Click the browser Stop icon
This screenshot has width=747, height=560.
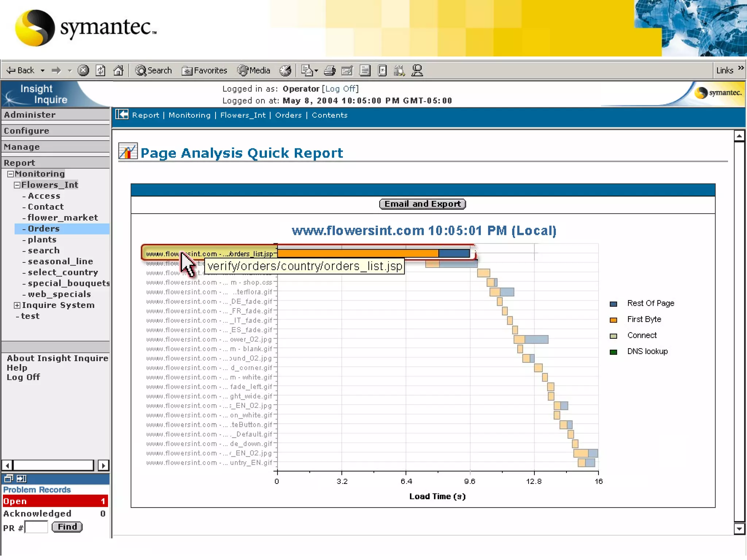[x=83, y=70]
